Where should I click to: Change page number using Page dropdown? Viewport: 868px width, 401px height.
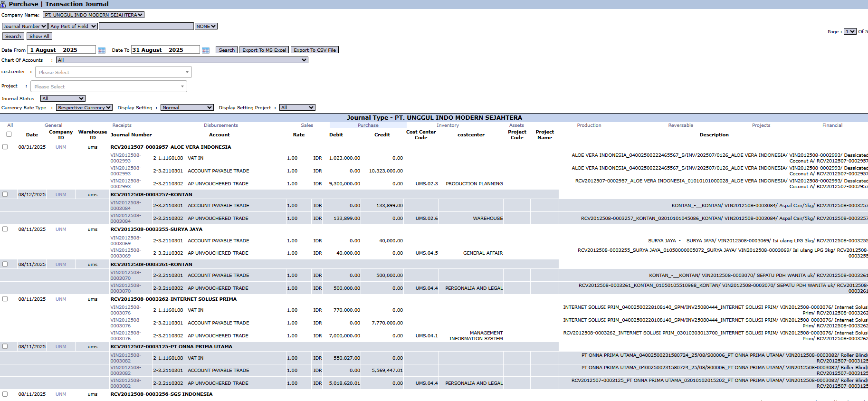pos(849,32)
